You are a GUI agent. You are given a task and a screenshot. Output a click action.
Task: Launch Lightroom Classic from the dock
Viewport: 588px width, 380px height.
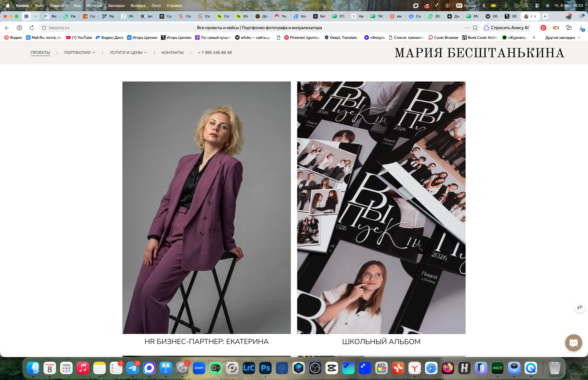(x=249, y=368)
